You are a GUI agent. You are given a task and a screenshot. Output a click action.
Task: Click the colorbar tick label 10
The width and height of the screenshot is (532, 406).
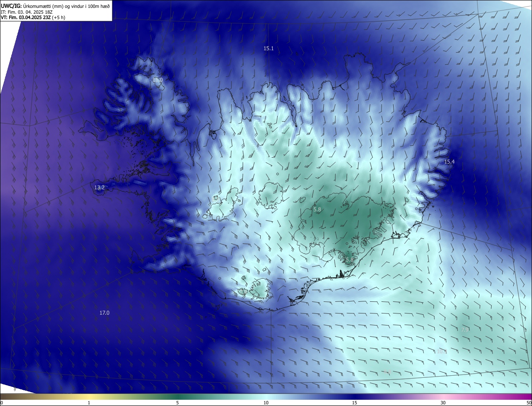pos(266,403)
